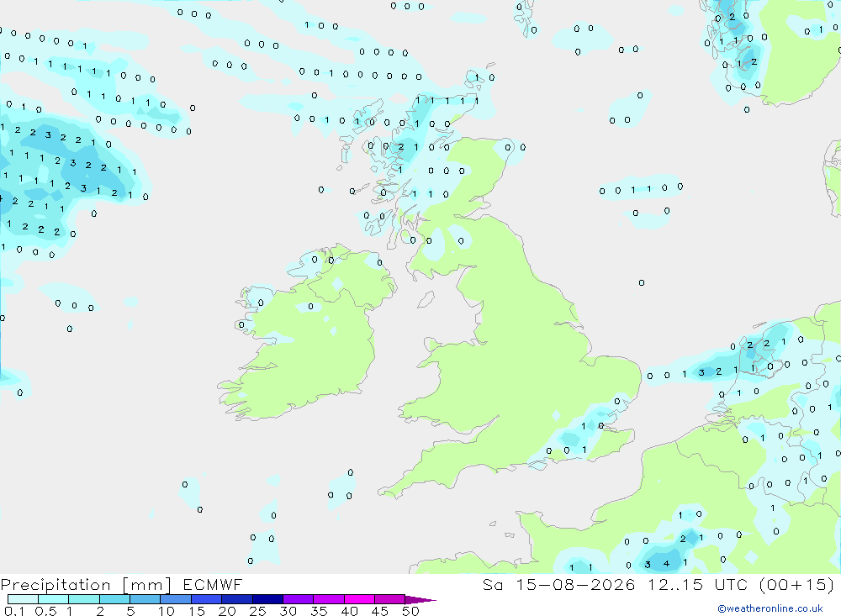Click the date 'Sa 15-08-2026'
Screen dimensions: 841x616
(559, 584)
